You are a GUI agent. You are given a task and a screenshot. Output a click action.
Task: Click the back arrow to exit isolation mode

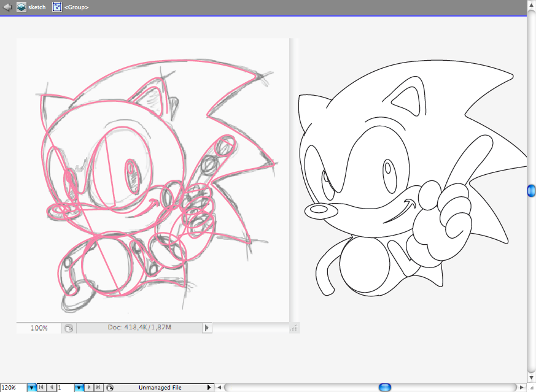pos(7,7)
